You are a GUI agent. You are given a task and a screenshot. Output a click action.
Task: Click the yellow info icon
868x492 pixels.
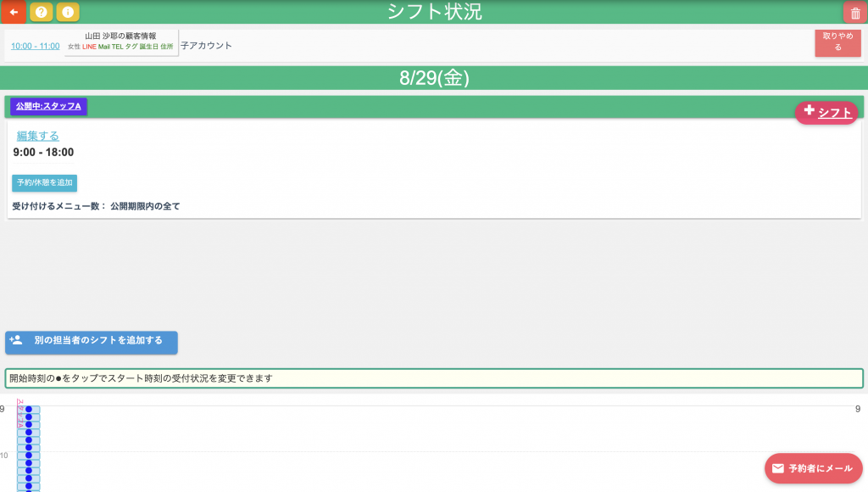tap(68, 12)
